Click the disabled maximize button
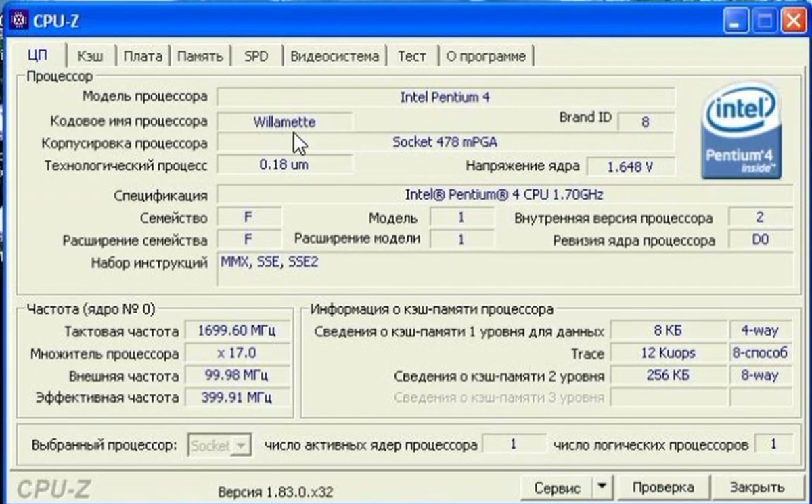The image size is (812, 504). click(764, 21)
